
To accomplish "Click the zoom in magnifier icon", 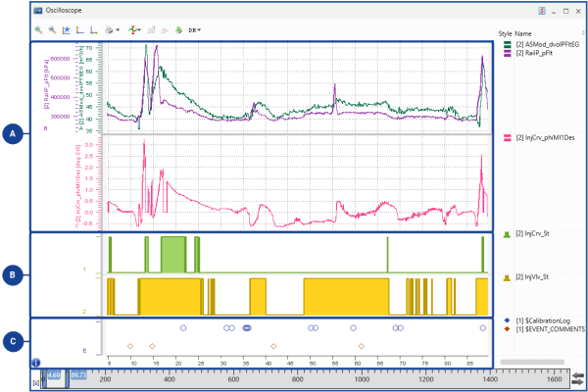I will [x=37, y=29].
